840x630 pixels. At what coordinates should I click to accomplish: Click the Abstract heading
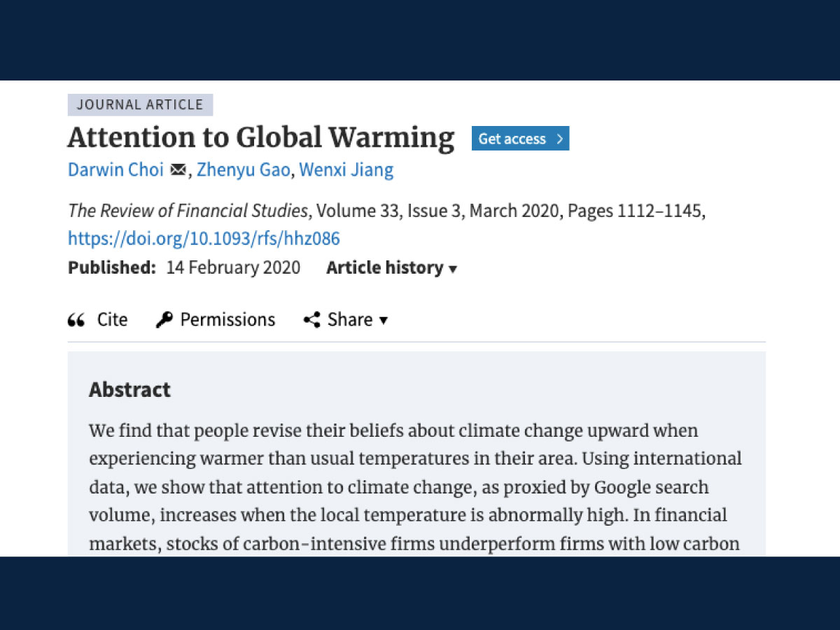tap(129, 390)
